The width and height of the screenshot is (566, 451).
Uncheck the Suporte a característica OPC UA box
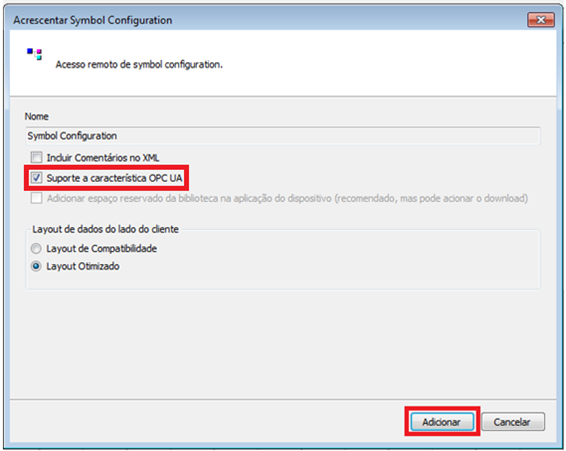(36, 178)
